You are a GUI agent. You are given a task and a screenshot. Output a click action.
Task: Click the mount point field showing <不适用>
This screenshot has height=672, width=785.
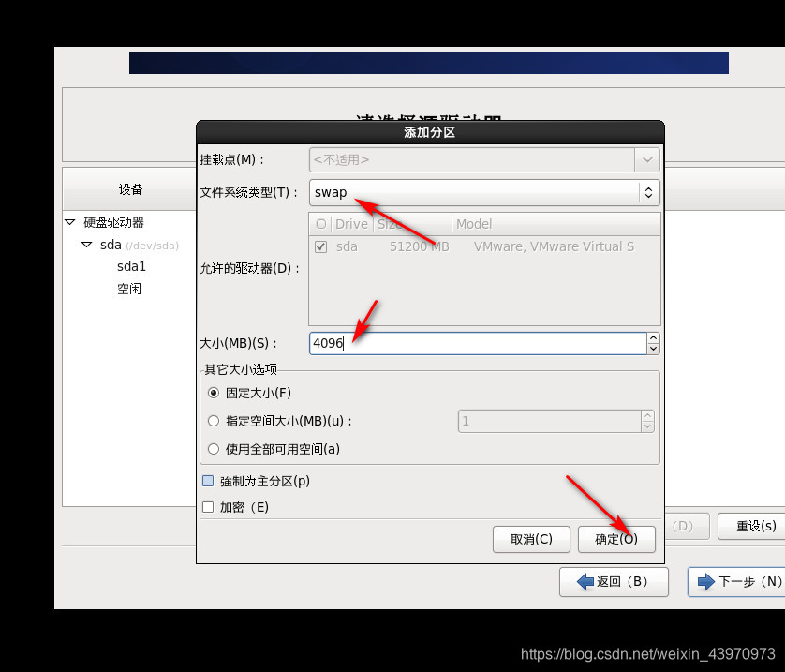point(472,159)
